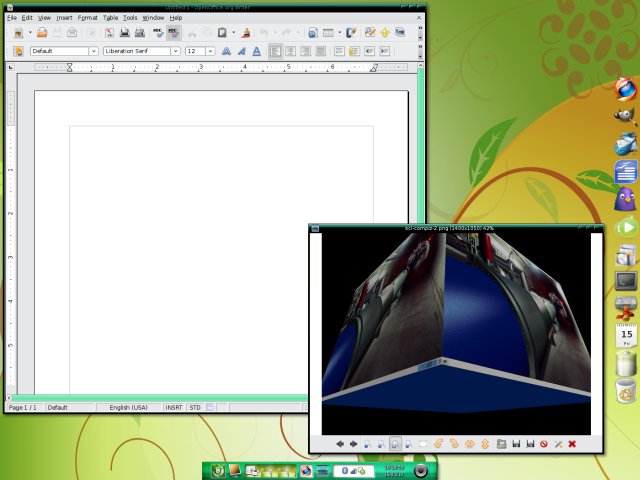Viewport: 640px width, 480px height.
Task: Click the folder icon in image viewer toolbar
Action: pyautogui.click(x=500, y=443)
